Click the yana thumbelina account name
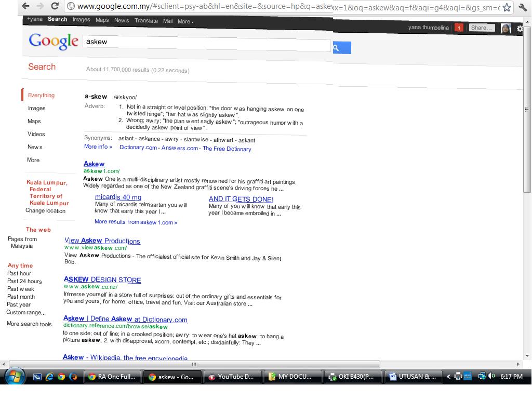The width and height of the screenshot is (532, 399). [429, 28]
